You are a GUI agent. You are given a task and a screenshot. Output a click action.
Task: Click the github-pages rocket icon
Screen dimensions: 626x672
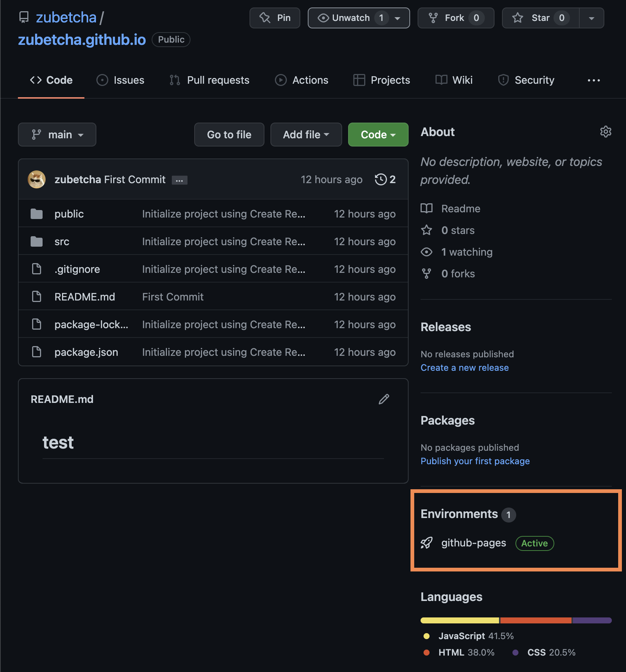click(427, 543)
